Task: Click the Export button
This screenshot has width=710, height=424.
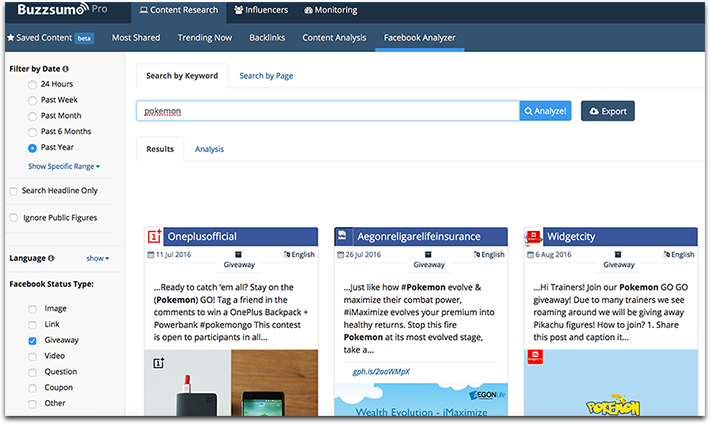Action: 607,111
